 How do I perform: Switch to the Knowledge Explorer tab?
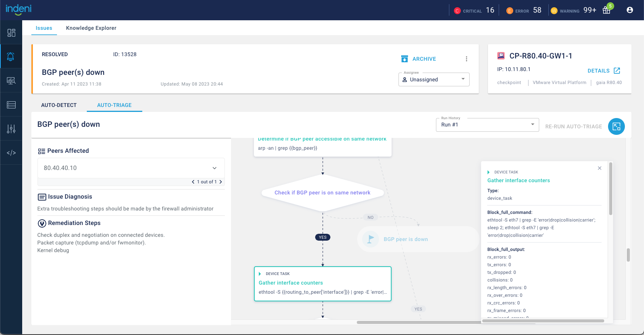point(91,28)
